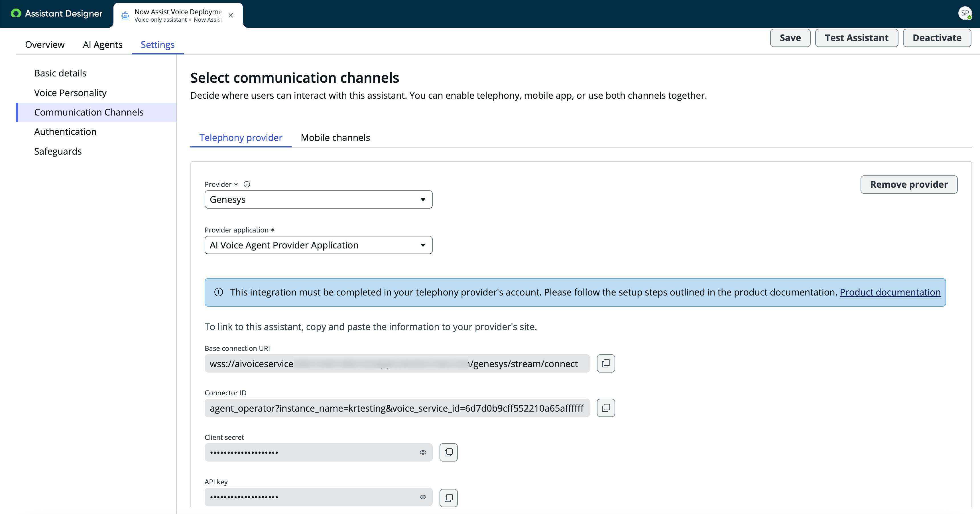Screen dimensions: 980x514
Task: Click the Client secret masked field
Action: click(x=318, y=452)
